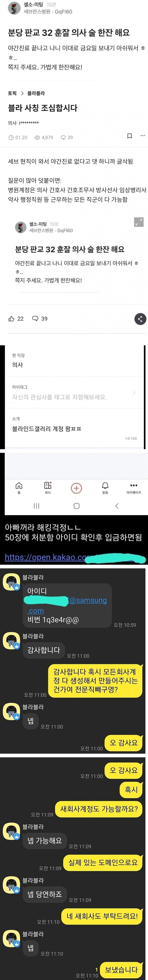Open the 알림 notifications bell
This screenshot has height=980, width=148.
click(x=105, y=488)
